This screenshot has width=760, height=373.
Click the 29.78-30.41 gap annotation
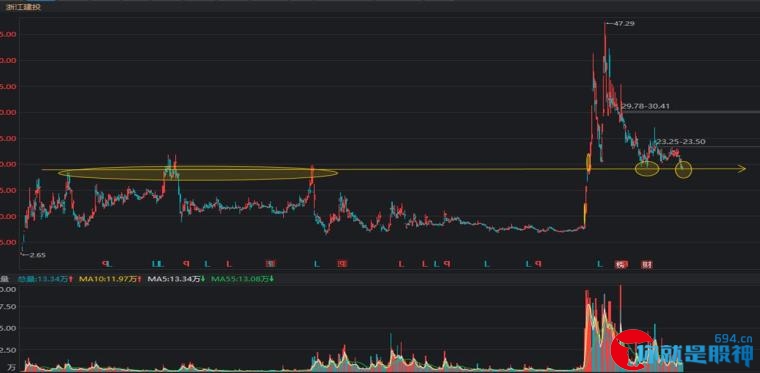click(x=645, y=106)
